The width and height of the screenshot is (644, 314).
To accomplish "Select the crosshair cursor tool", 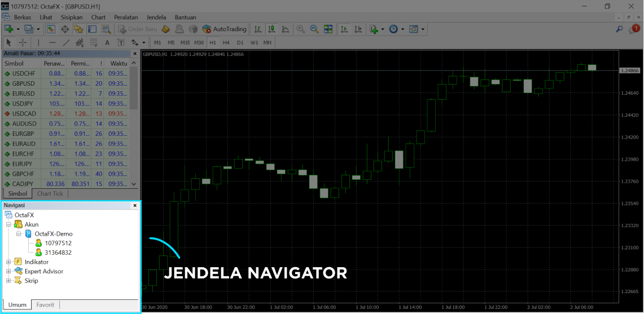I will point(23,42).
